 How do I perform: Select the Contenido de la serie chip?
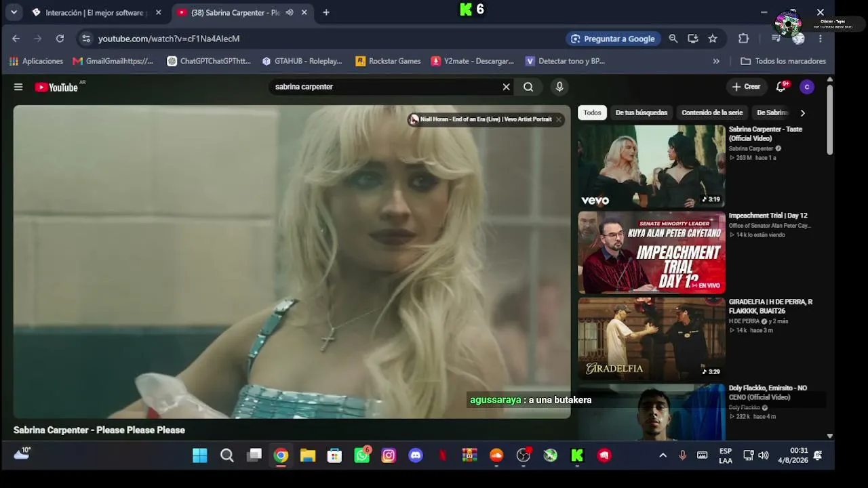(x=712, y=113)
